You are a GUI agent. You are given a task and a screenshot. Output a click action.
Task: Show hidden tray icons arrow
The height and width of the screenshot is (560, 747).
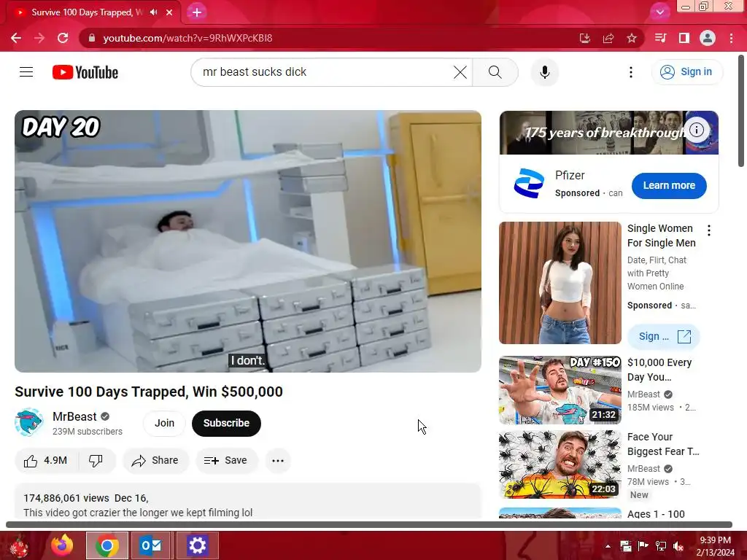[608, 546]
